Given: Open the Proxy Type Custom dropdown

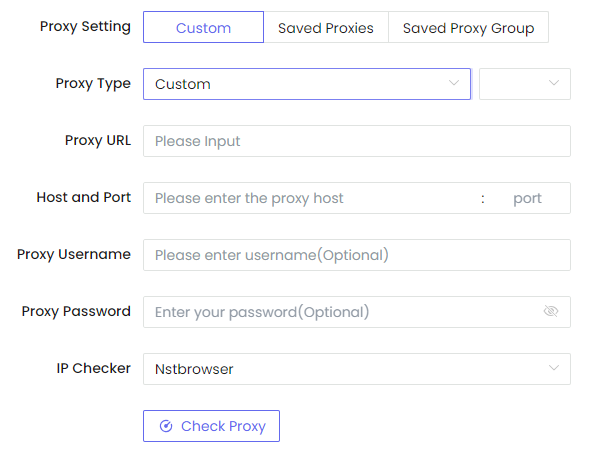Looking at the screenshot, I should (307, 84).
